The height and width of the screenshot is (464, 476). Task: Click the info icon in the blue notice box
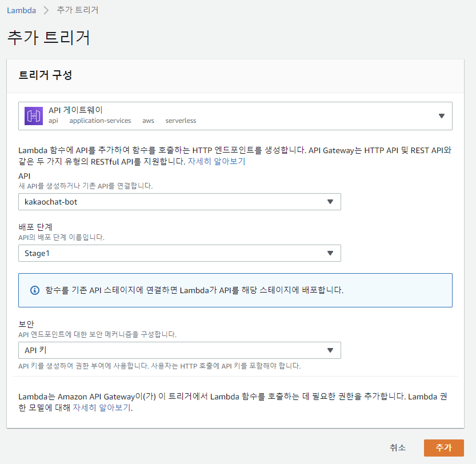tap(35, 290)
